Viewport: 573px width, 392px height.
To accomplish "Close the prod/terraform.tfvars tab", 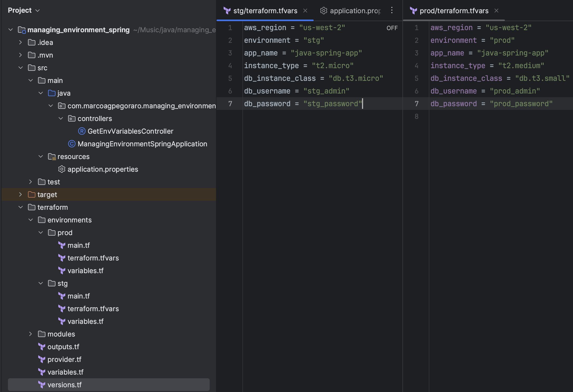I will pyautogui.click(x=496, y=11).
